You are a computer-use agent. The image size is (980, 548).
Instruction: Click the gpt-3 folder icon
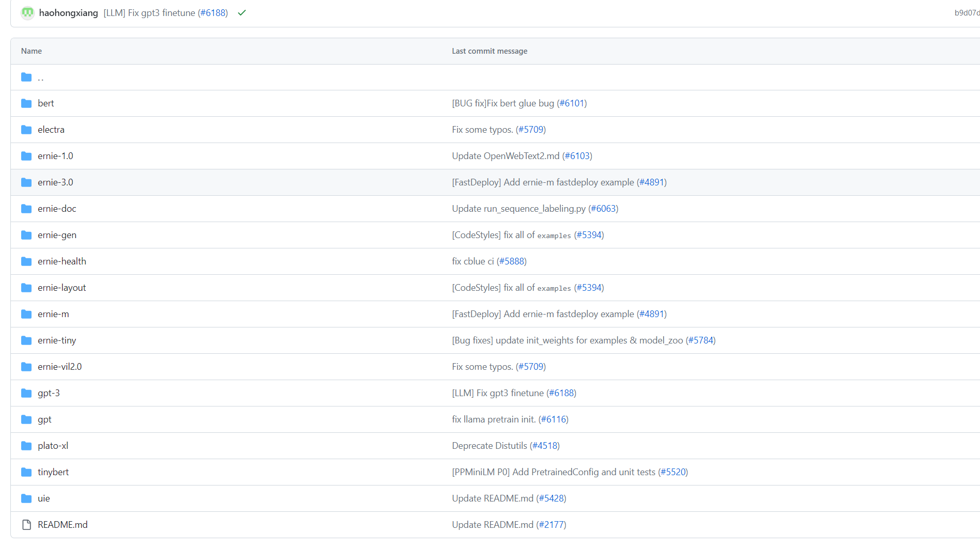point(26,393)
